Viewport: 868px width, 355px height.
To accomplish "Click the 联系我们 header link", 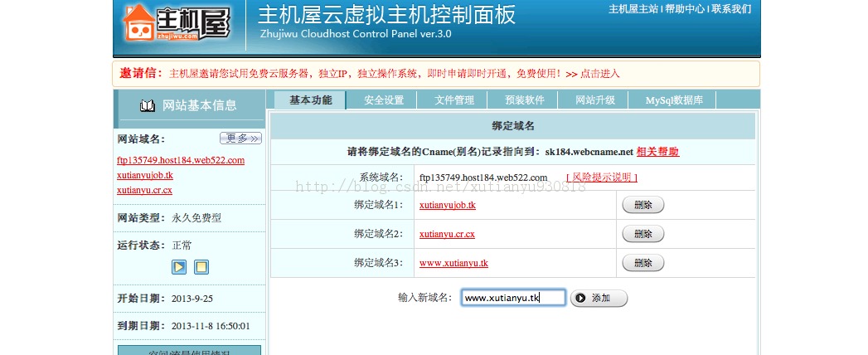I will pyautogui.click(x=731, y=9).
